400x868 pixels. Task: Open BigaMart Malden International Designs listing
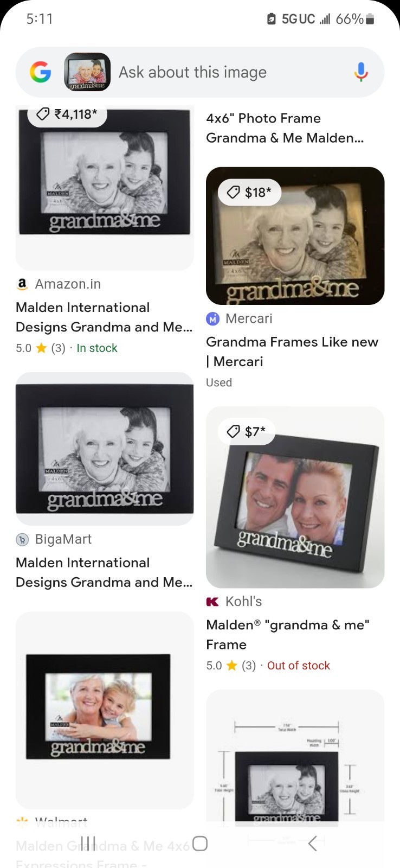coord(104,572)
